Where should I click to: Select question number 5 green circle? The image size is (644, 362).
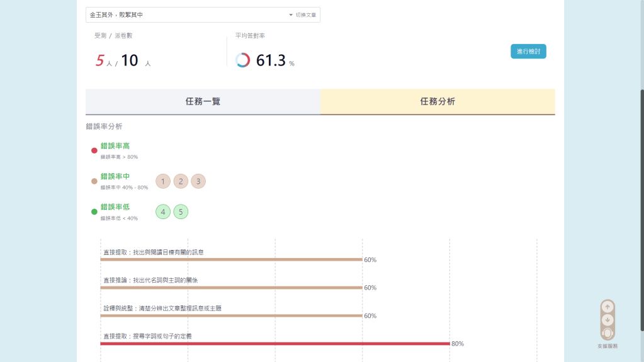click(x=181, y=212)
